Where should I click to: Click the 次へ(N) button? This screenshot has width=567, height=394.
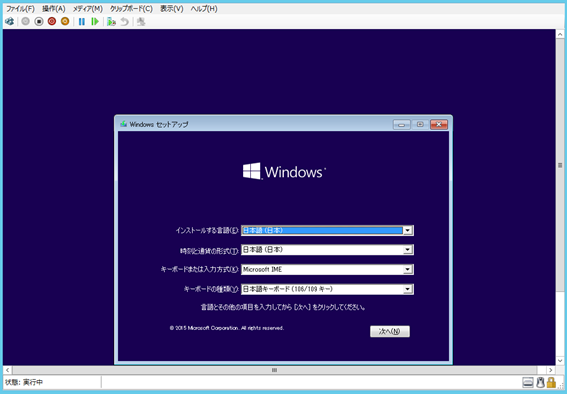(390, 331)
